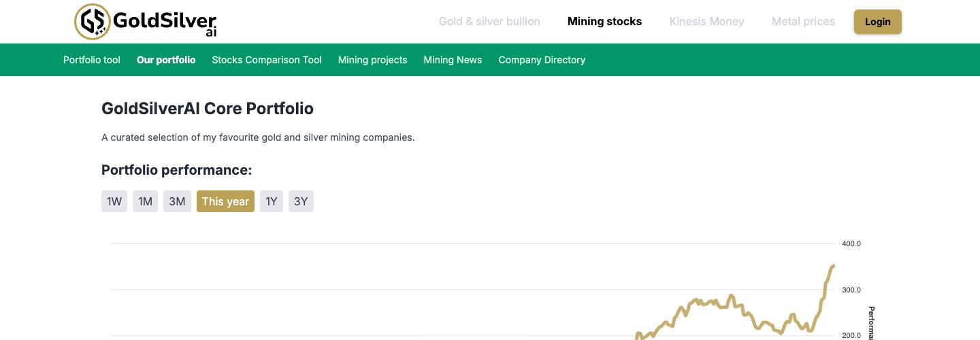Open Kinesis Money page
This screenshot has width=980, height=340.
pyautogui.click(x=706, y=22)
